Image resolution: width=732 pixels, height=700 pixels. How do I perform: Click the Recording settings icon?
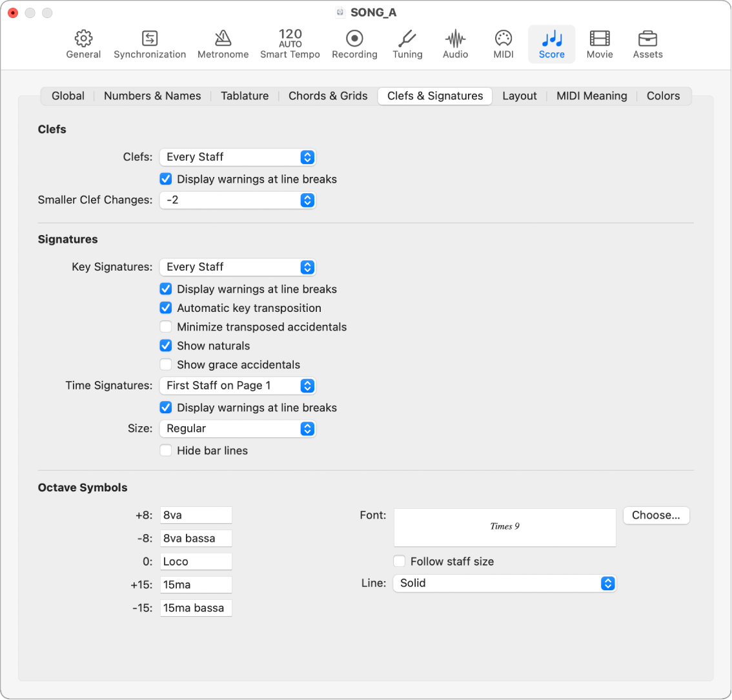pos(354,39)
